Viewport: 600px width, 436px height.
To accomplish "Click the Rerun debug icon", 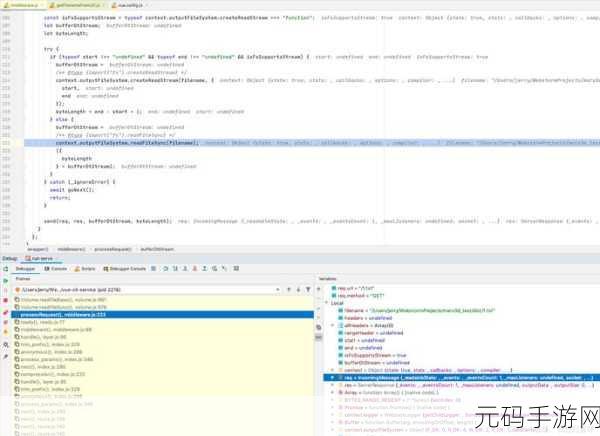I will tap(5, 269).
